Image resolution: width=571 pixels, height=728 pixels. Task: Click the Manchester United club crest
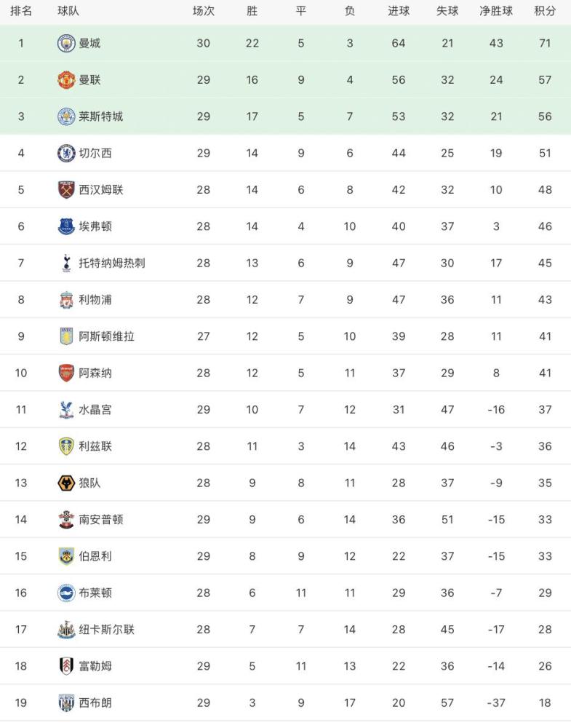[66, 80]
